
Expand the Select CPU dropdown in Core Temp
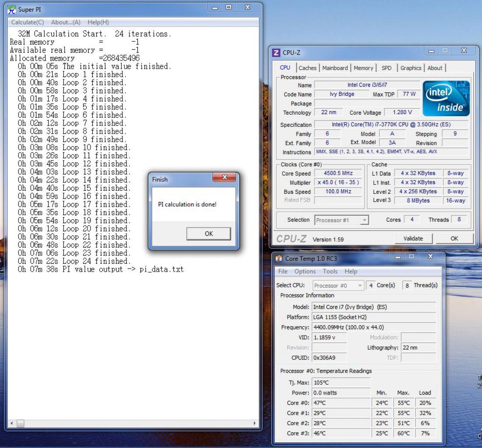pos(360,286)
